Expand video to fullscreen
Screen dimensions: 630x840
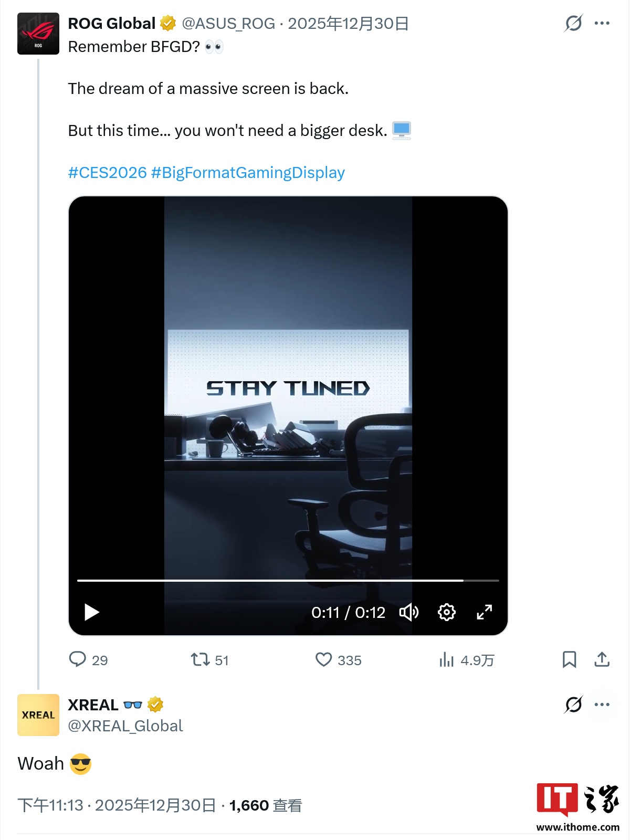[x=484, y=612]
